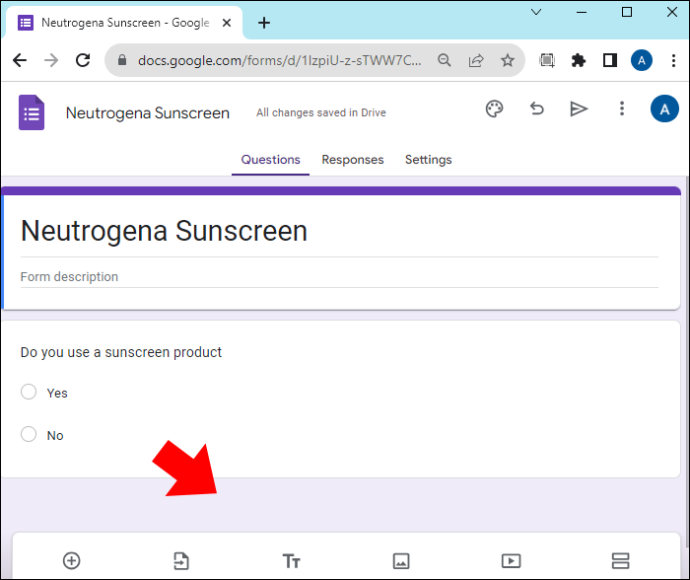
Task: Click the 'Do you use a sunscreen product' question
Action: pos(121,352)
